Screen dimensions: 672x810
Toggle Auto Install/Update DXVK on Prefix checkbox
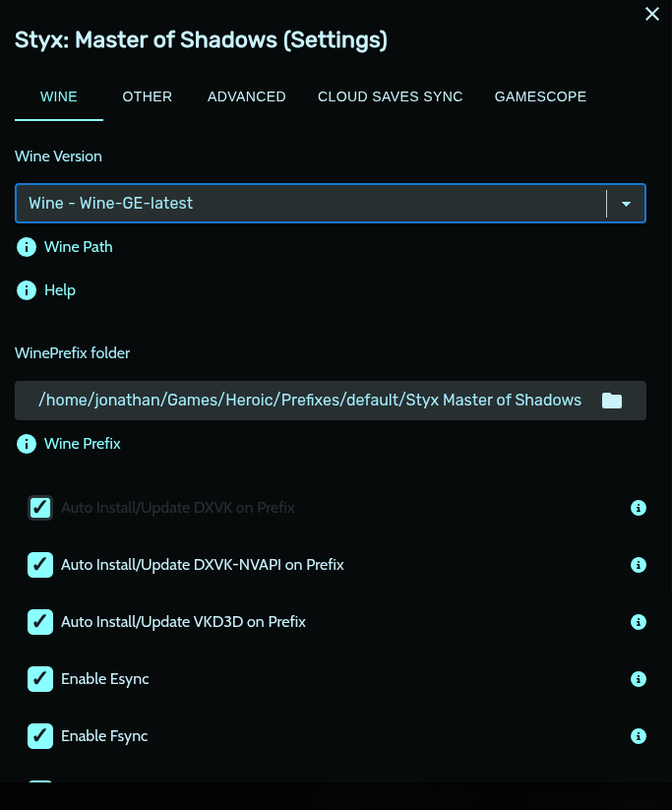point(40,508)
